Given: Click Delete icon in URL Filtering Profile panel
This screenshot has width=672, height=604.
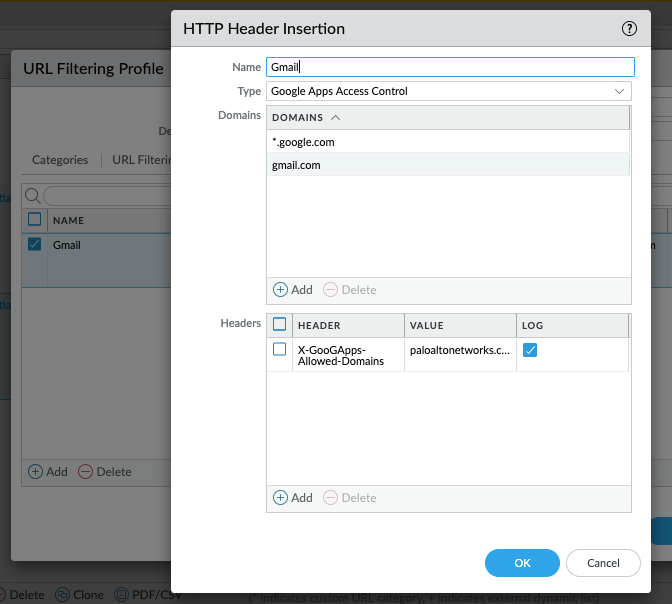Looking at the screenshot, I should (x=86, y=472).
